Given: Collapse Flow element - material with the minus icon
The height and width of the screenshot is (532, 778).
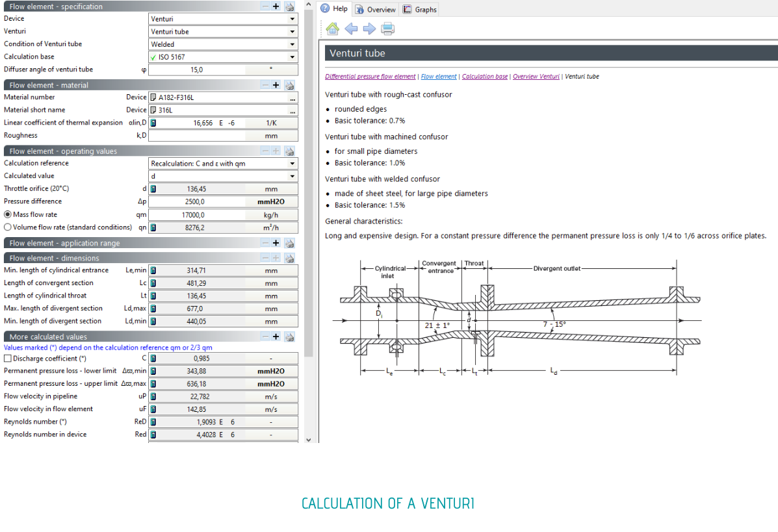Looking at the screenshot, I should [265, 85].
